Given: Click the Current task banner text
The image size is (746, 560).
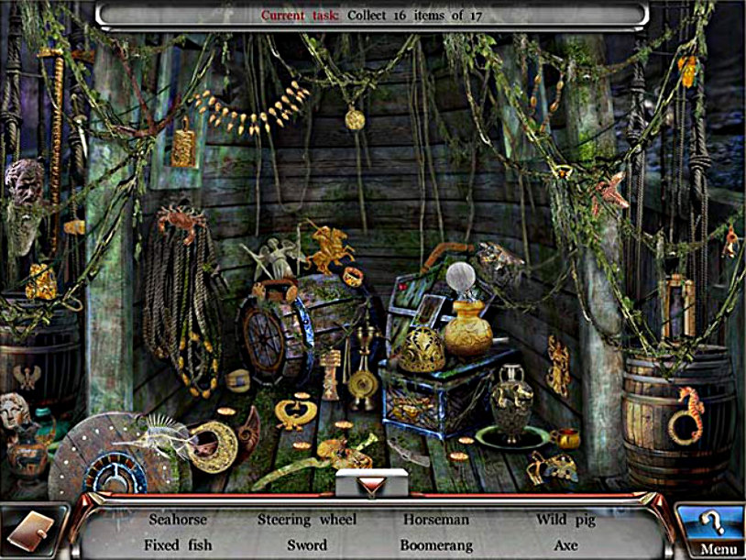Looking at the screenshot, I should [371, 16].
